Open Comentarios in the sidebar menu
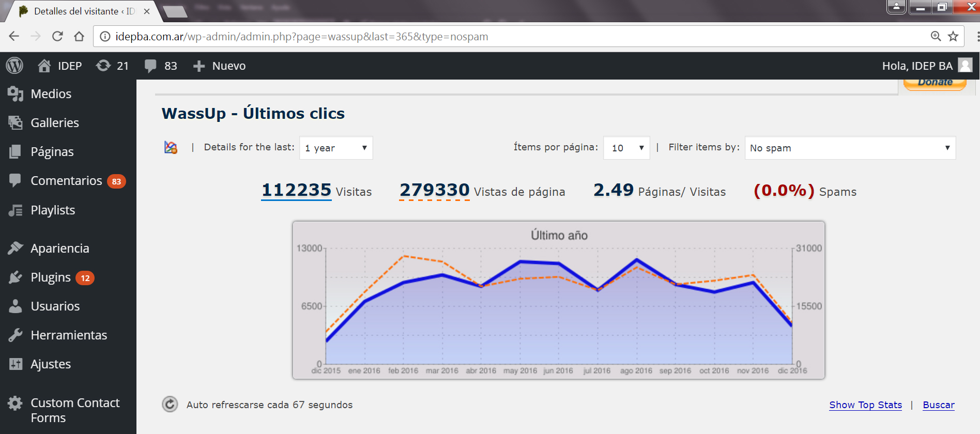The width and height of the screenshot is (980, 434). pos(66,180)
